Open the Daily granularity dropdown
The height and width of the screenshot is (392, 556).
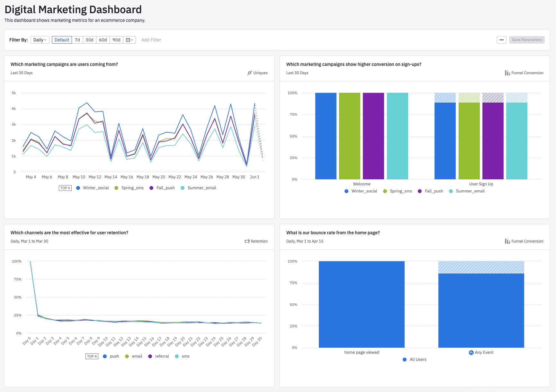(x=40, y=40)
